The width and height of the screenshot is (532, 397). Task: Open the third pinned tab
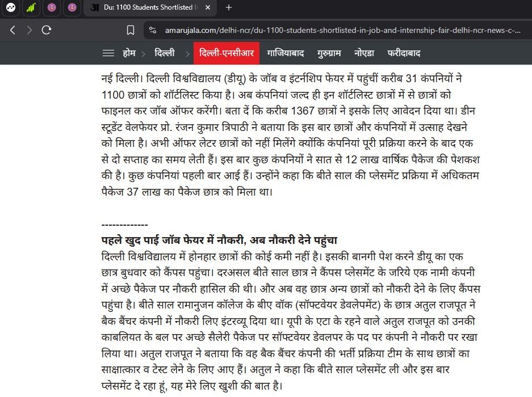52,8
